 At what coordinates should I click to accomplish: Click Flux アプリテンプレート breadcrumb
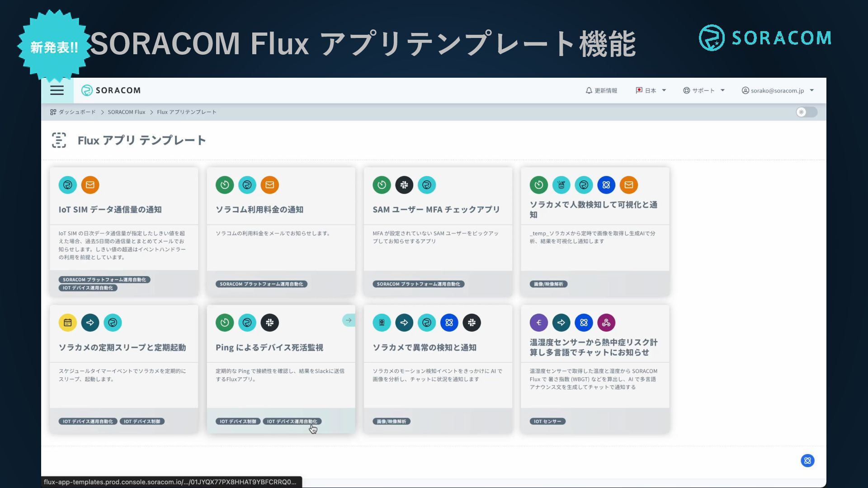coord(187,112)
